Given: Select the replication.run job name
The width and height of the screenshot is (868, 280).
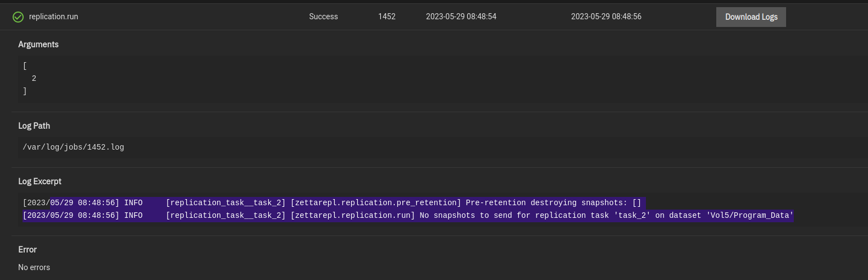Looking at the screenshot, I should pos(53,17).
